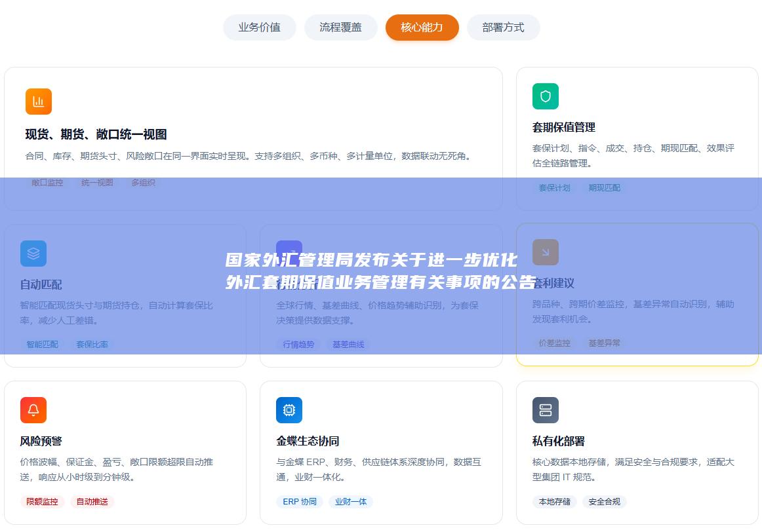Click the gray arrow icon above 套利建议
The height and width of the screenshot is (532, 762).
[545, 252]
